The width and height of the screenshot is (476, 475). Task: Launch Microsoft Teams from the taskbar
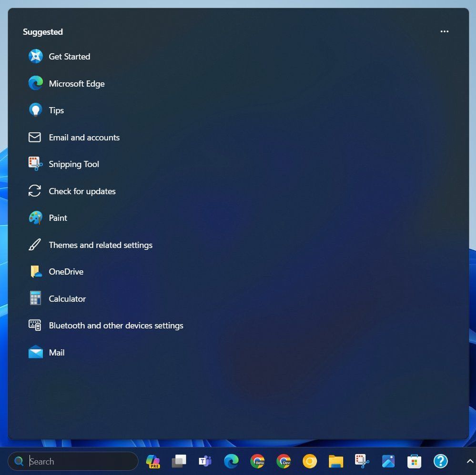[x=205, y=461]
